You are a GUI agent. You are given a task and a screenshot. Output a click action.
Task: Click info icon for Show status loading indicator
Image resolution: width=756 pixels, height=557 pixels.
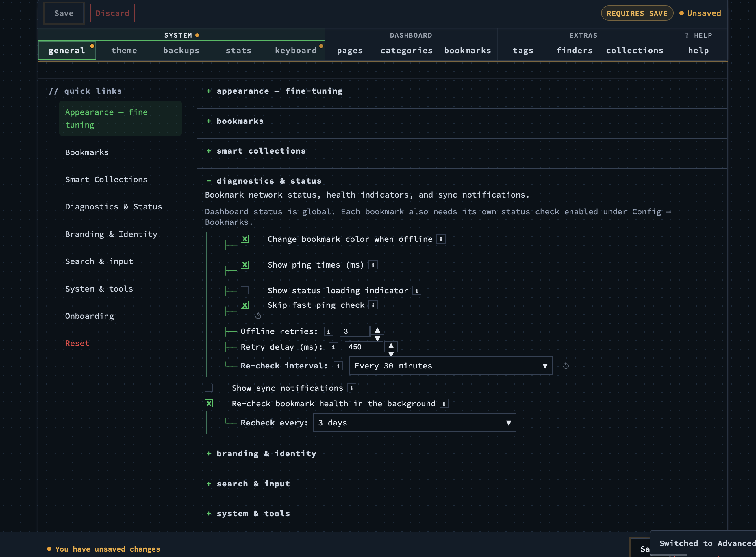(x=416, y=291)
